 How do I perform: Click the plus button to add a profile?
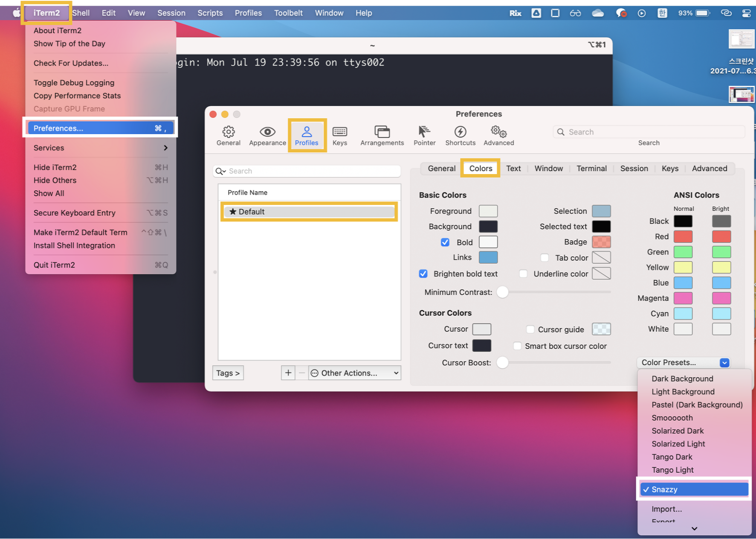[288, 373]
